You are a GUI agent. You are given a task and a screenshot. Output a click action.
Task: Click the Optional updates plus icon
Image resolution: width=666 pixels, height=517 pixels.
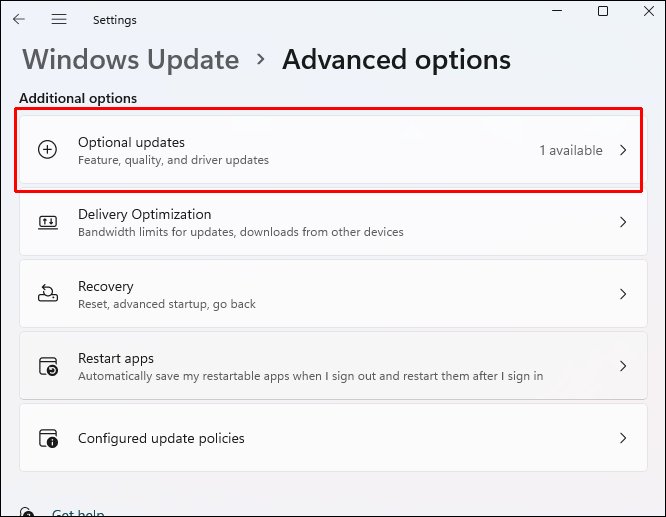tap(47, 150)
